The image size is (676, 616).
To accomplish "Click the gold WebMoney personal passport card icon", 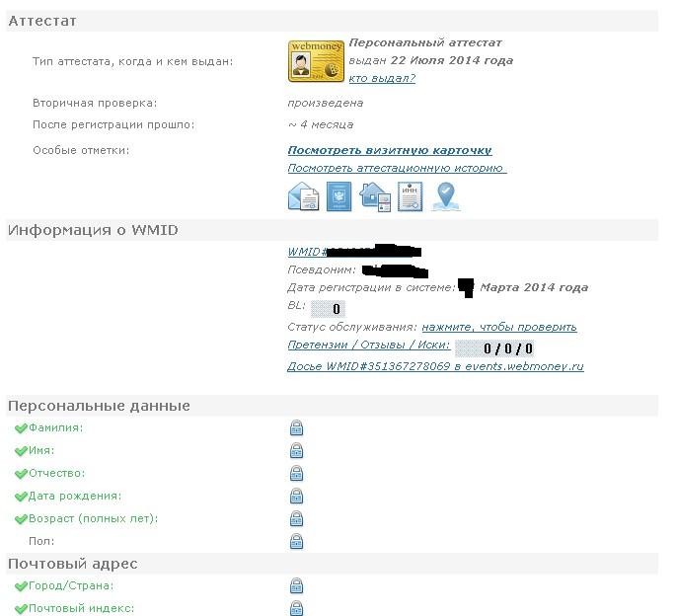I will click(x=316, y=61).
